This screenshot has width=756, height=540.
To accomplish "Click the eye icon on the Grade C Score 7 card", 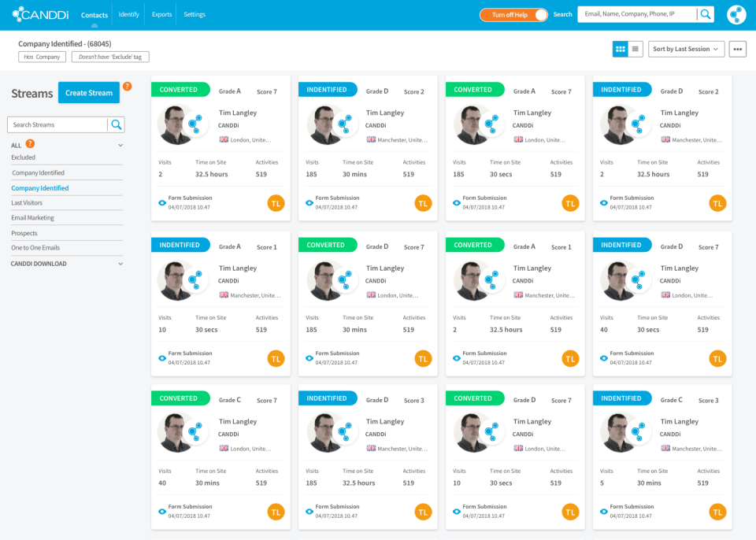I will (x=162, y=512).
